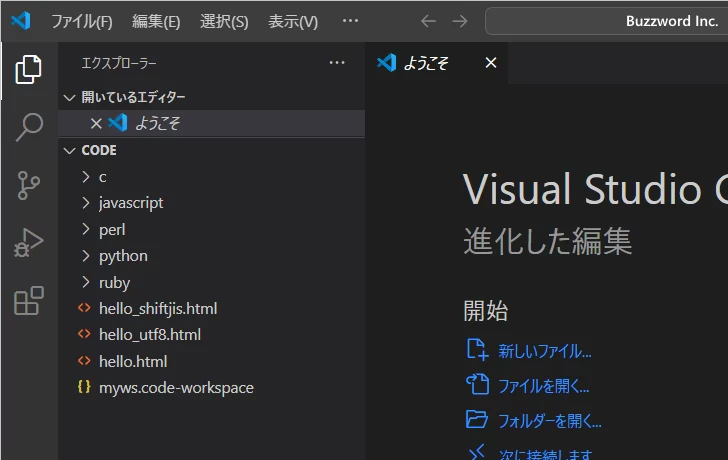Expand the c folder
The height and width of the screenshot is (460, 728).
[85, 176]
